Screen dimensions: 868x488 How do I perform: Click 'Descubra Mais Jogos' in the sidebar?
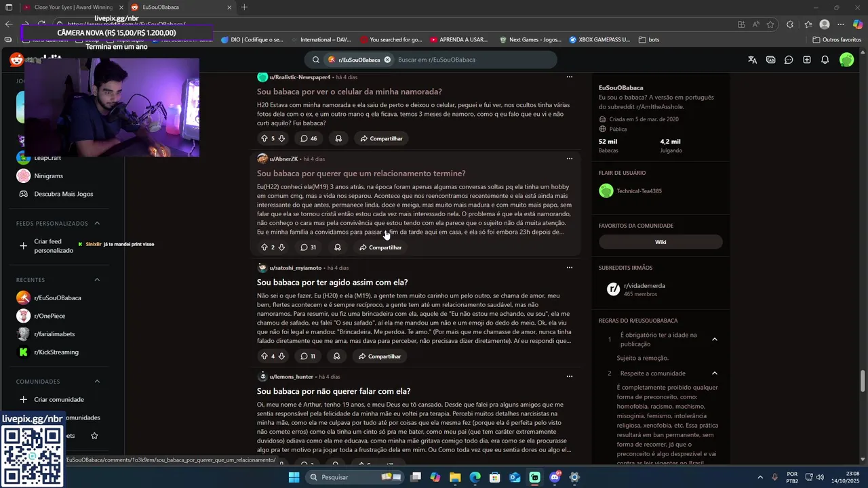click(64, 194)
